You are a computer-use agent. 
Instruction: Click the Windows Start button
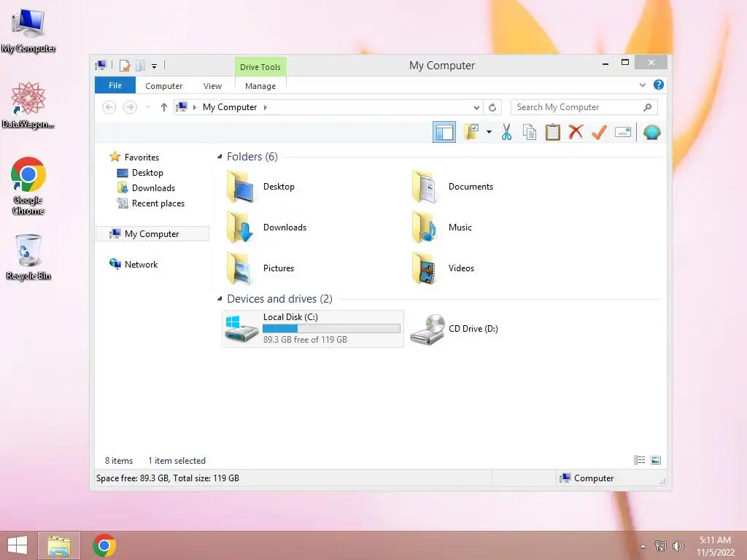pos(18,545)
